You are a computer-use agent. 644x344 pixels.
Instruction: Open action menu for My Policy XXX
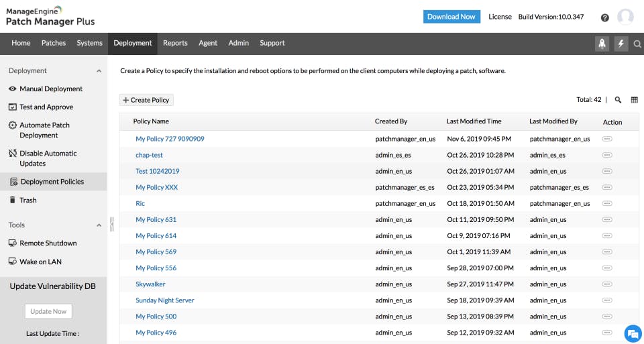click(x=606, y=187)
